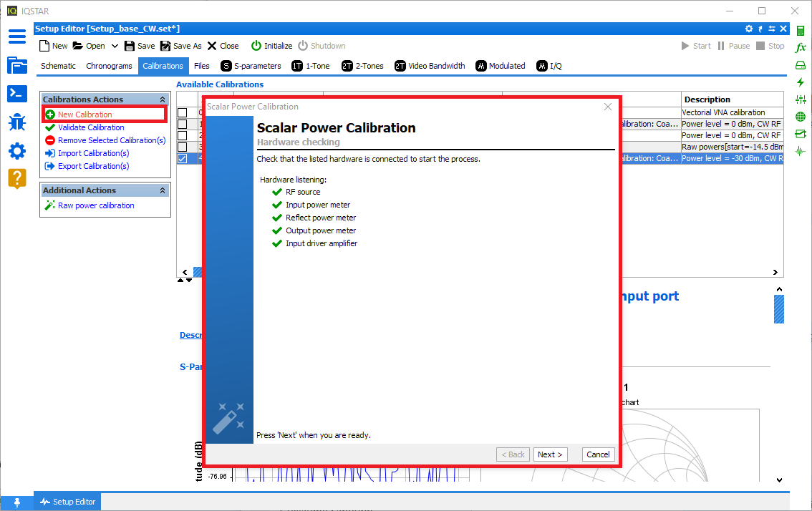Viewport: 812px width, 511px height.
Task: Check the third calibration row checkbox
Action: [183, 135]
